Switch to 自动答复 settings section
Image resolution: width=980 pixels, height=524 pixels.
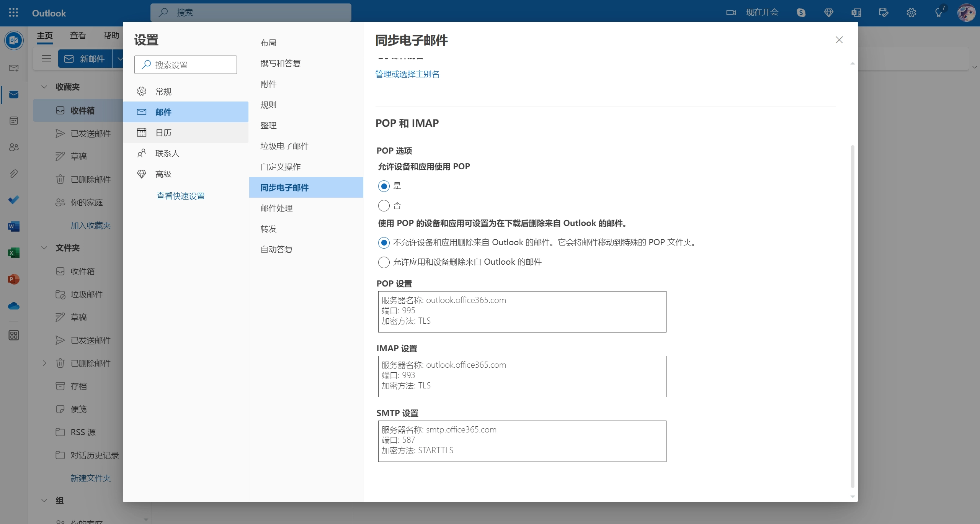[276, 250]
